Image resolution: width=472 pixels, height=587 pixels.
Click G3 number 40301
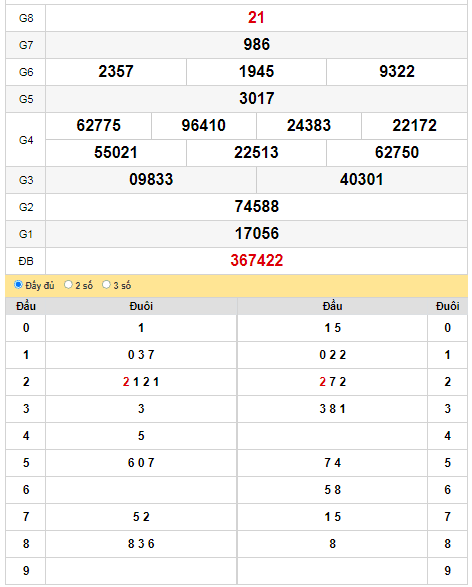point(362,179)
